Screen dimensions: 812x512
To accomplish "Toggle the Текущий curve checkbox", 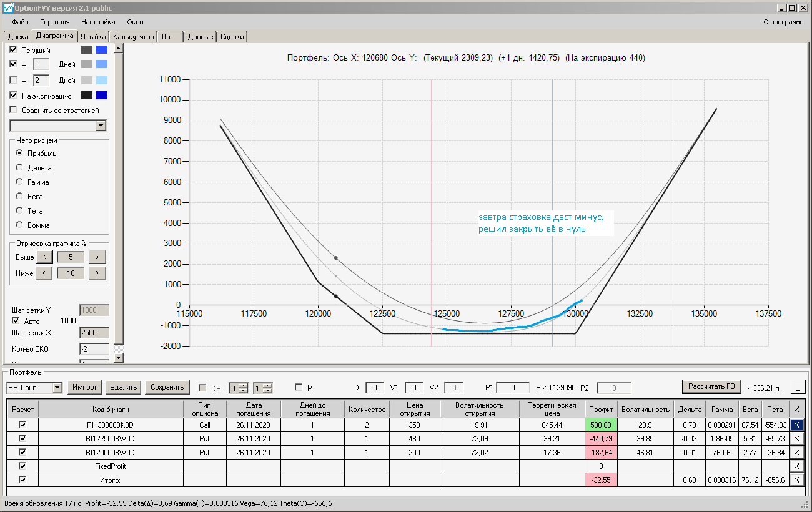I will pos(14,49).
